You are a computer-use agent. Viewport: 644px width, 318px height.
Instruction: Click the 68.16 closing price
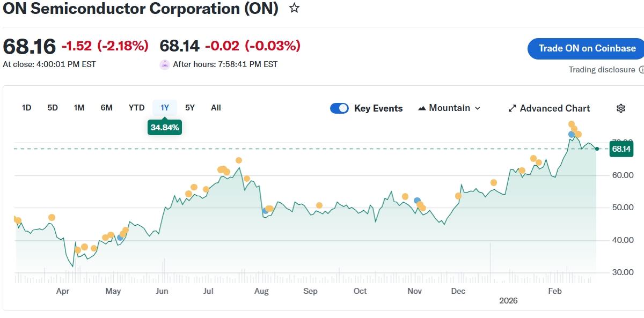[30, 47]
